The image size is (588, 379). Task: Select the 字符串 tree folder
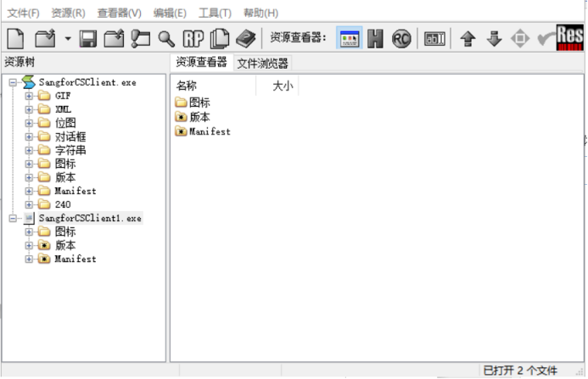tap(70, 150)
